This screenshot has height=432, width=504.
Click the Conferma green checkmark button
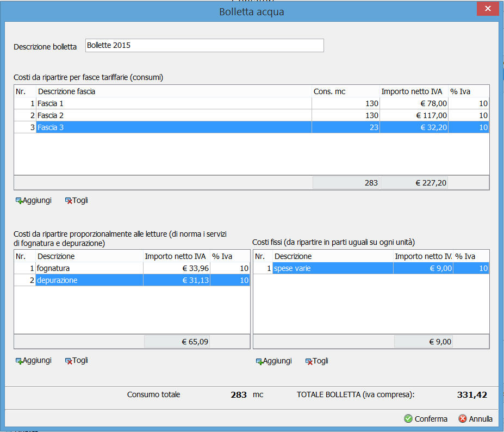point(426,418)
